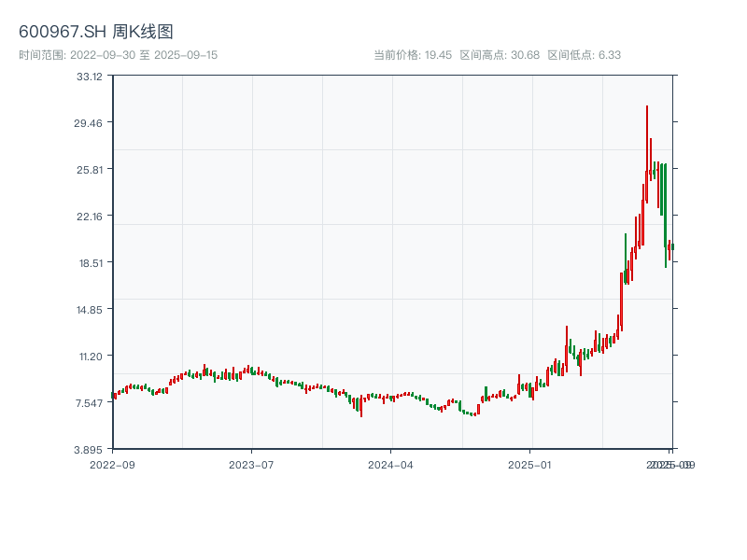The width and height of the screenshot is (747, 560).
Task: Click the 7.547 y-axis value
Action: point(89,403)
